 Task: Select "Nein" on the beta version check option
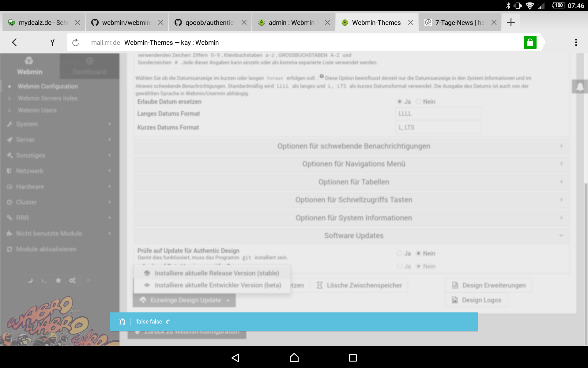(419, 266)
